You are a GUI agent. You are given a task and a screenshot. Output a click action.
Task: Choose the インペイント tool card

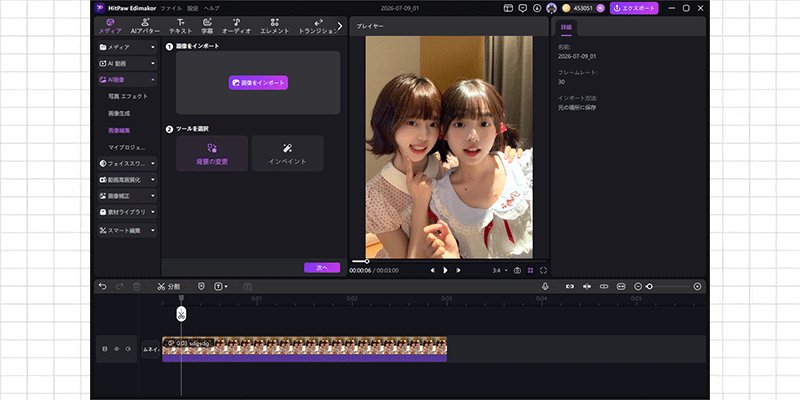coord(287,153)
